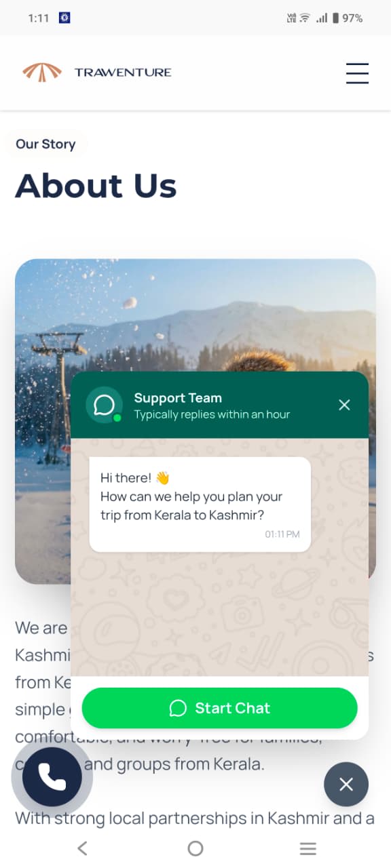Dismiss chat widget with round X button
This screenshot has width=391, height=868.
click(x=346, y=785)
